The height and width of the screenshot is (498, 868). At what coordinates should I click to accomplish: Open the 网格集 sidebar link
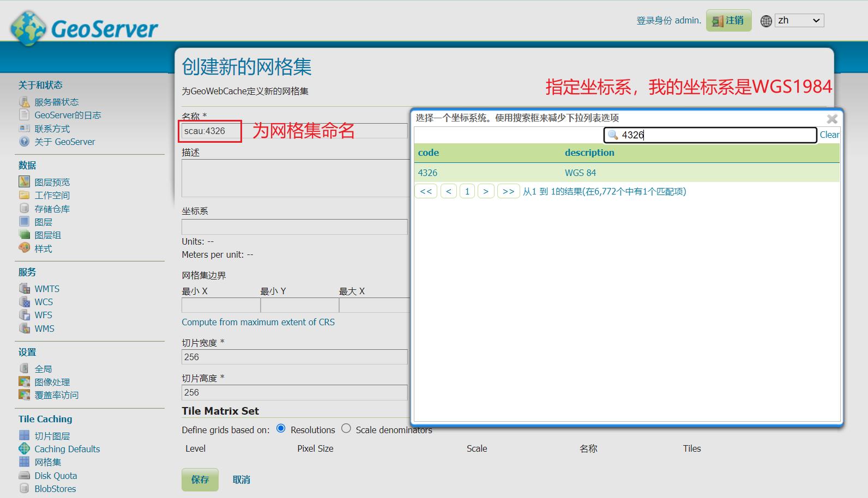(48, 462)
